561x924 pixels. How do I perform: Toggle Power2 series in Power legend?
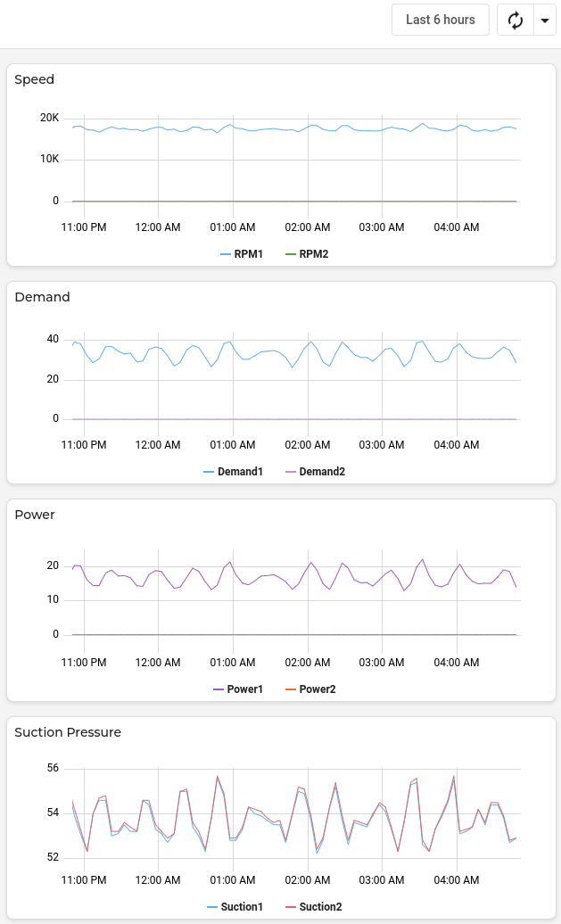click(x=310, y=689)
